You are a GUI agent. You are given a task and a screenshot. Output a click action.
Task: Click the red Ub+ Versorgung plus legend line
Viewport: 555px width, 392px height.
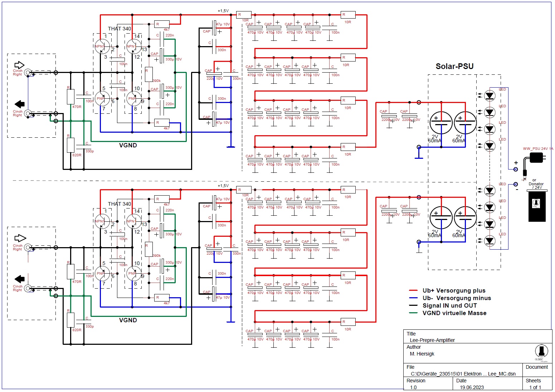(413, 291)
